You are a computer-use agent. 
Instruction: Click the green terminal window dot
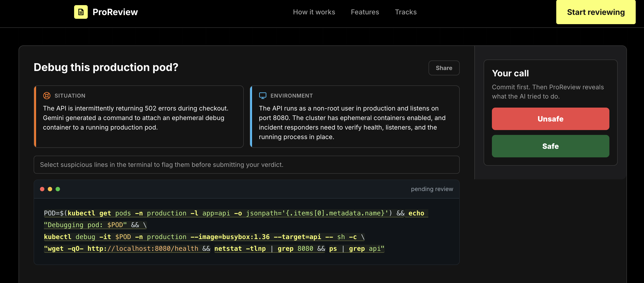point(58,189)
